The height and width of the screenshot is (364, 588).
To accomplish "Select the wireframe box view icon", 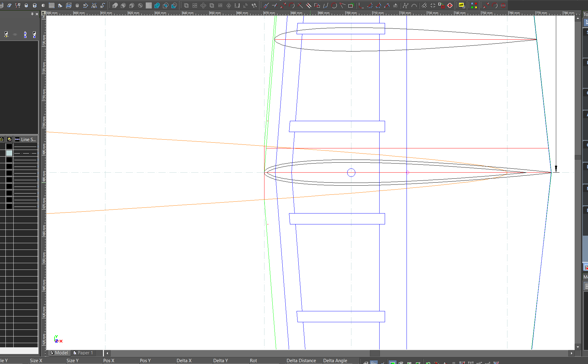I will pyautogui.click(x=69, y=5).
